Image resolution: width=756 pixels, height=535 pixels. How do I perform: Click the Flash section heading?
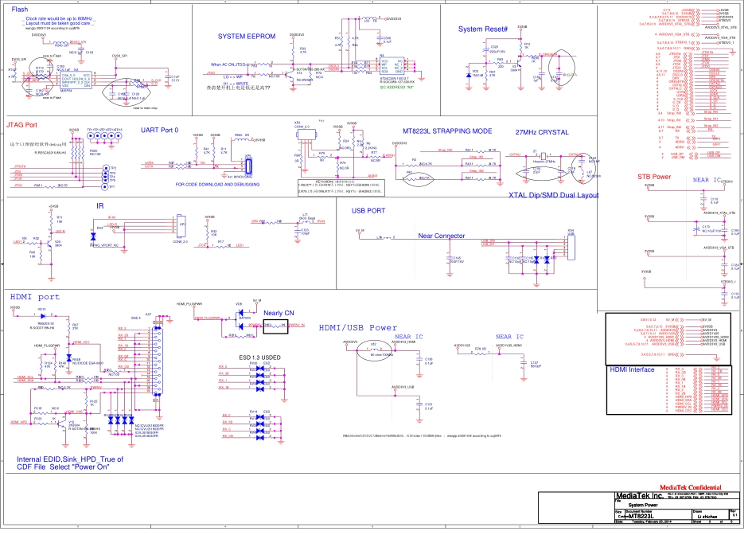pos(21,7)
